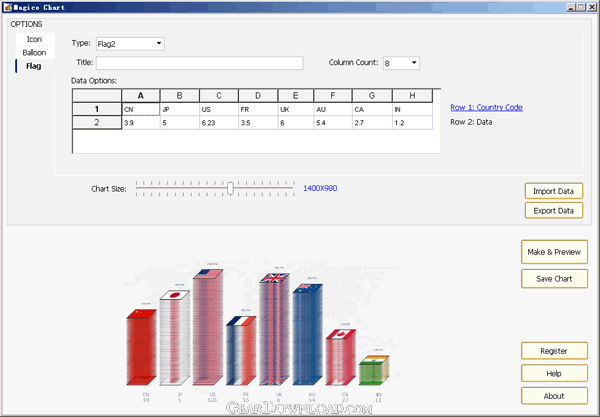Image resolution: width=600 pixels, height=417 pixels.
Task: Click the cell containing US
Action: pyautogui.click(x=219, y=109)
